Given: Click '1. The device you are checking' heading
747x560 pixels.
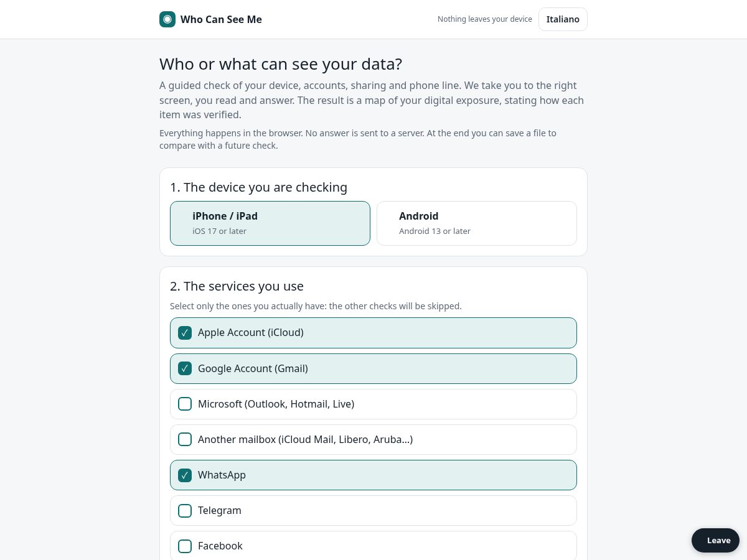Looking at the screenshot, I should pos(258,187).
